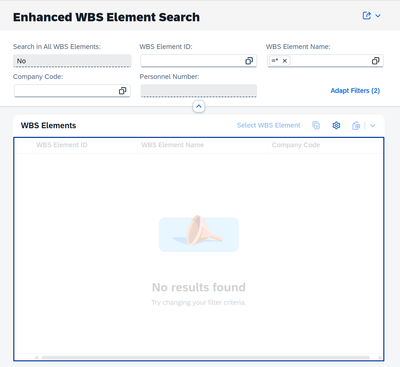Image resolution: width=400 pixels, height=367 pixels.
Task: Click Select WBS Element button
Action: [269, 125]
